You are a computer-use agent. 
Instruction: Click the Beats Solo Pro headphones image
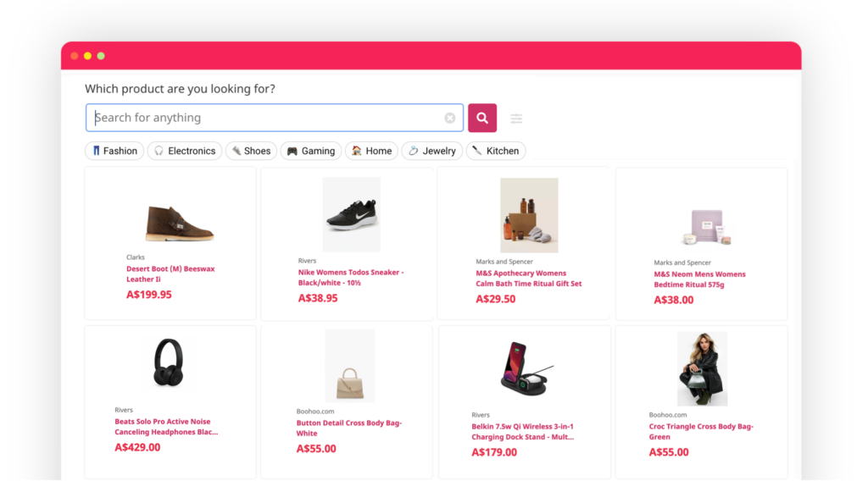(x=169, y=362)
